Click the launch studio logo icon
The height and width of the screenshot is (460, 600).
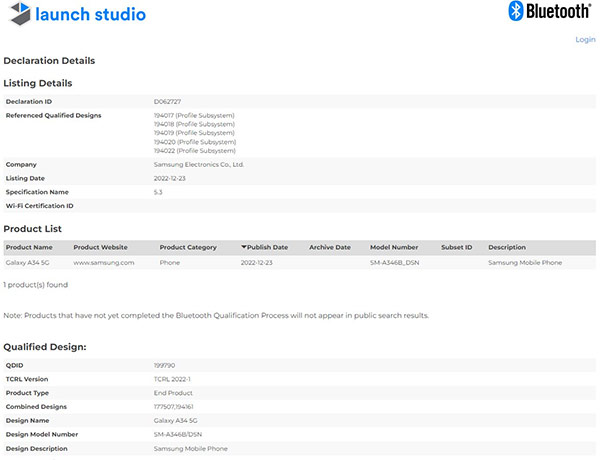(20, 13)
